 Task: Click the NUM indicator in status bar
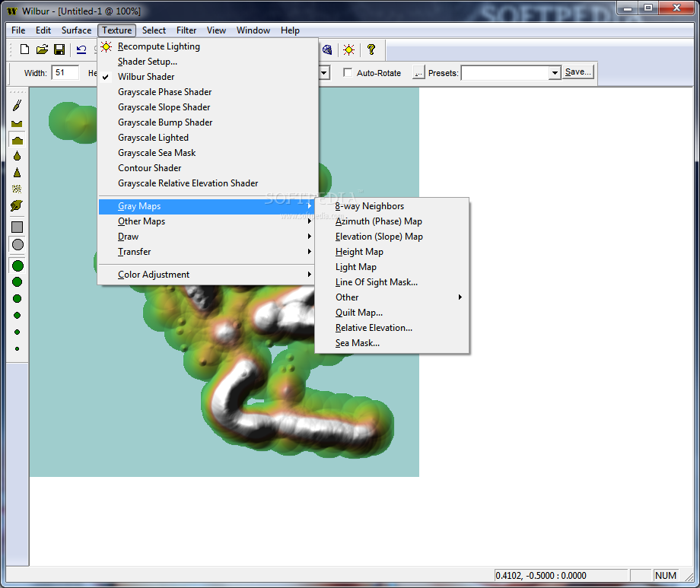[x=665, y=576]
